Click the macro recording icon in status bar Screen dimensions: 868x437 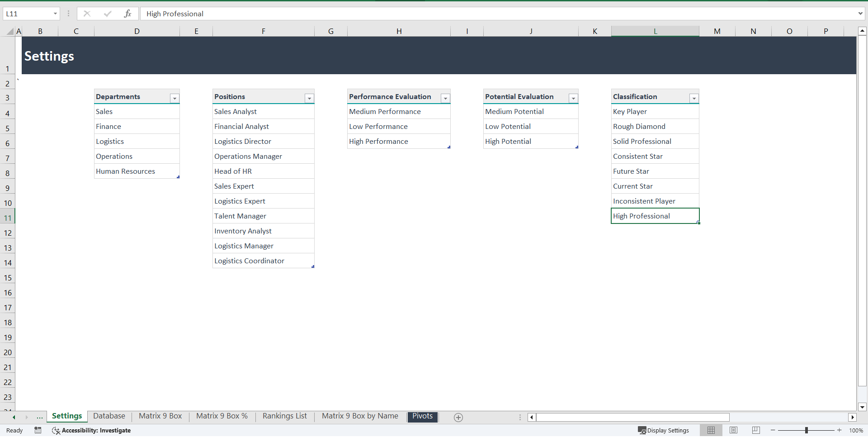coord(38,430)
